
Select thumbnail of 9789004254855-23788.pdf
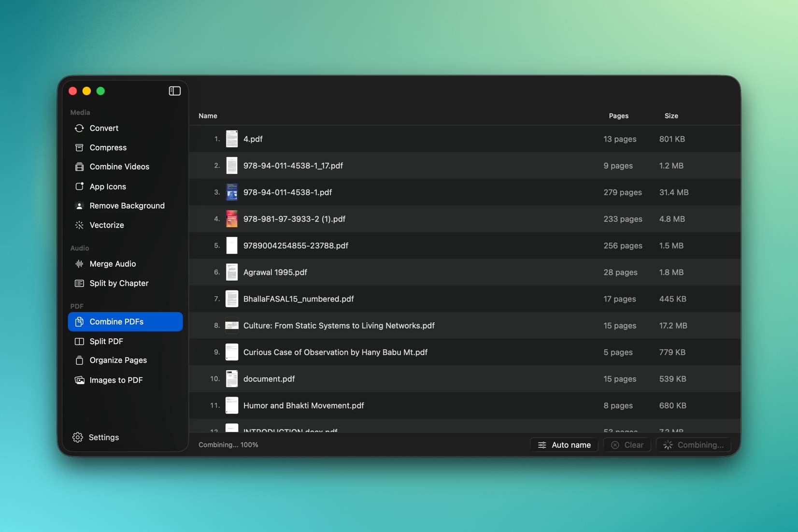pyautogui.click(x=232, y=245)
